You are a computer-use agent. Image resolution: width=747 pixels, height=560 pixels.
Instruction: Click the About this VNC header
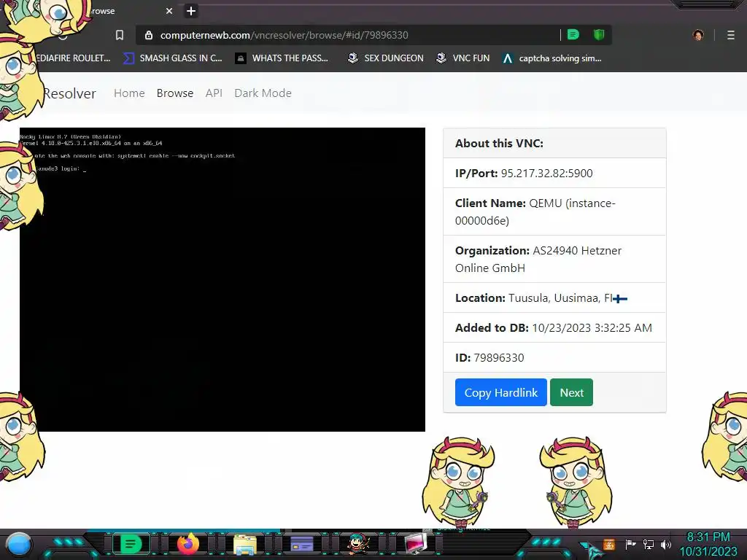[499, 144]
